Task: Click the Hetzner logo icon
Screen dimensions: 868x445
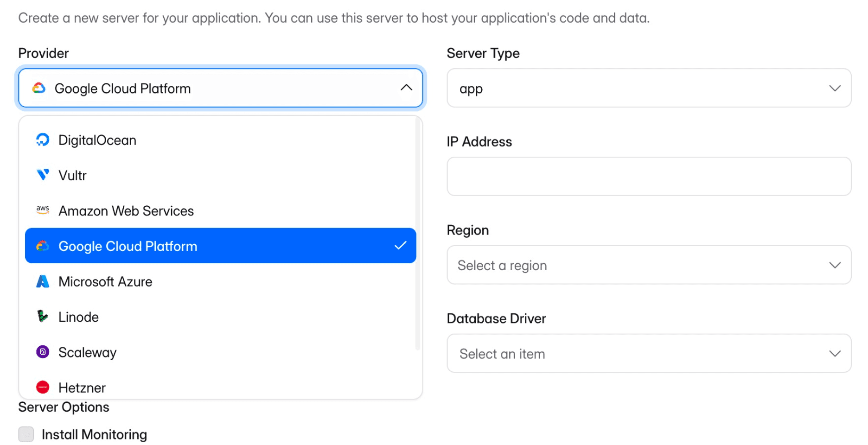Action: [x=43, y=387]
